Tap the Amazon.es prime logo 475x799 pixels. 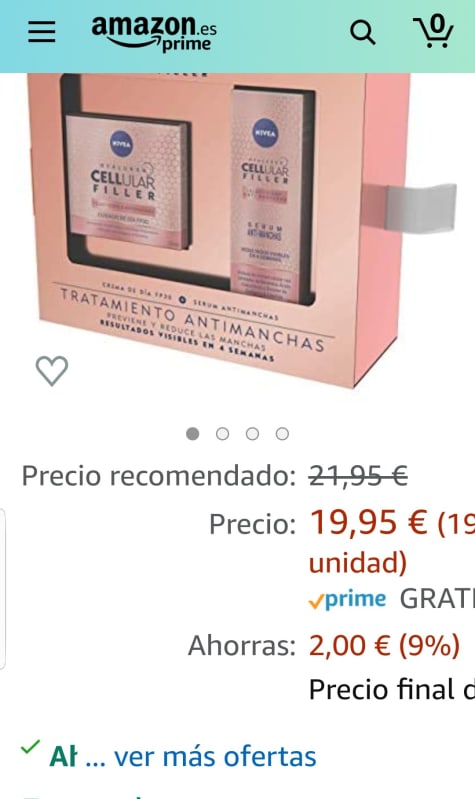click(x=154, y=33)
